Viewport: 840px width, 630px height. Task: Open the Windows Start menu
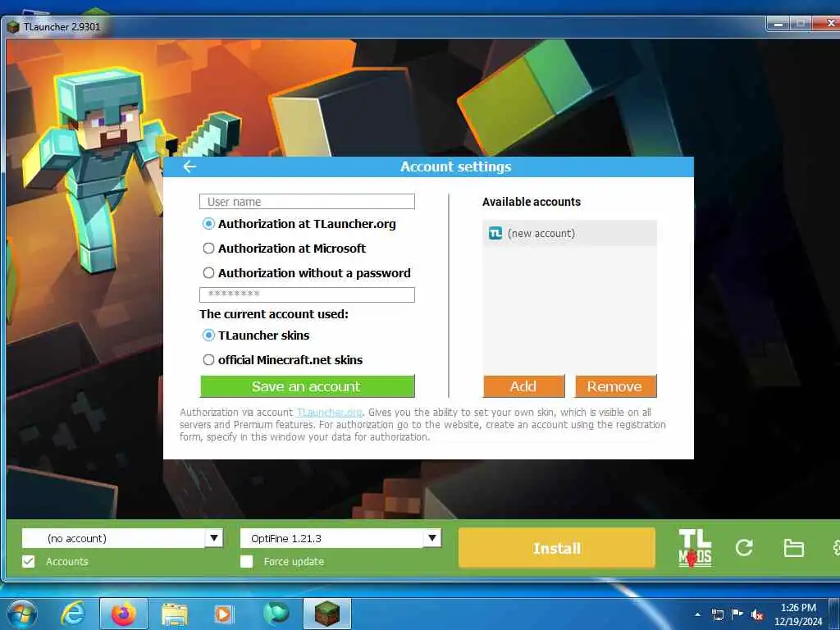pyautogui.click(x=21, y=614)
